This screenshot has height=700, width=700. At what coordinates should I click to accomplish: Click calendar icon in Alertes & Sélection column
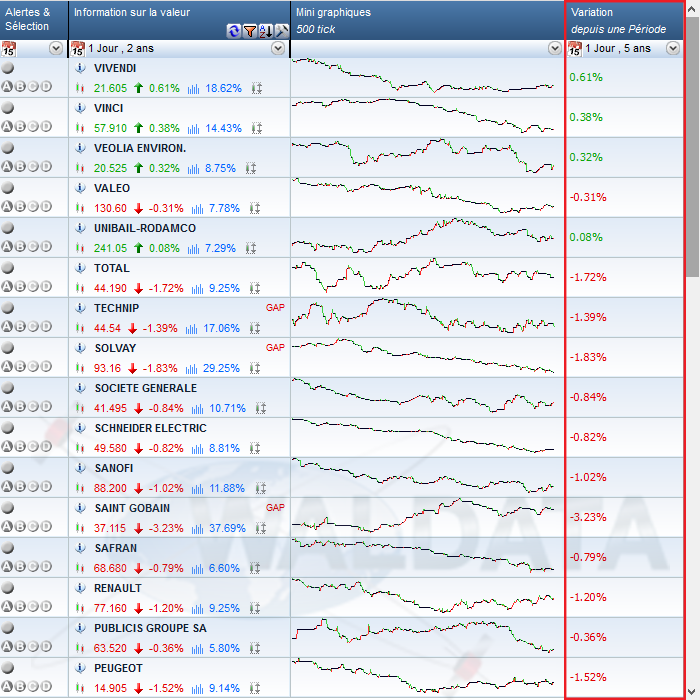point(8,49)
